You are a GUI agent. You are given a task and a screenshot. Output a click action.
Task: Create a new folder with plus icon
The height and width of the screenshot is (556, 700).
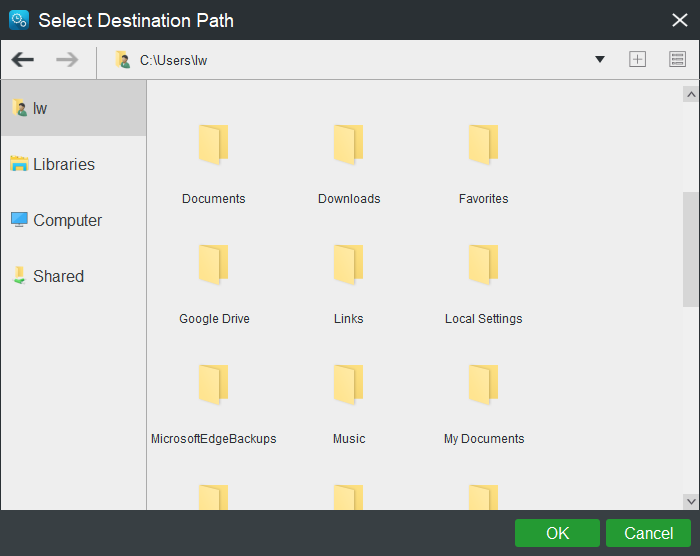[x=637, y=59]
